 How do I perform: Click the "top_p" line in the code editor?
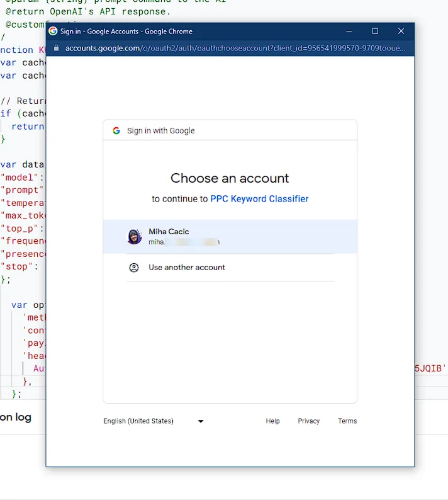point(22,229)
